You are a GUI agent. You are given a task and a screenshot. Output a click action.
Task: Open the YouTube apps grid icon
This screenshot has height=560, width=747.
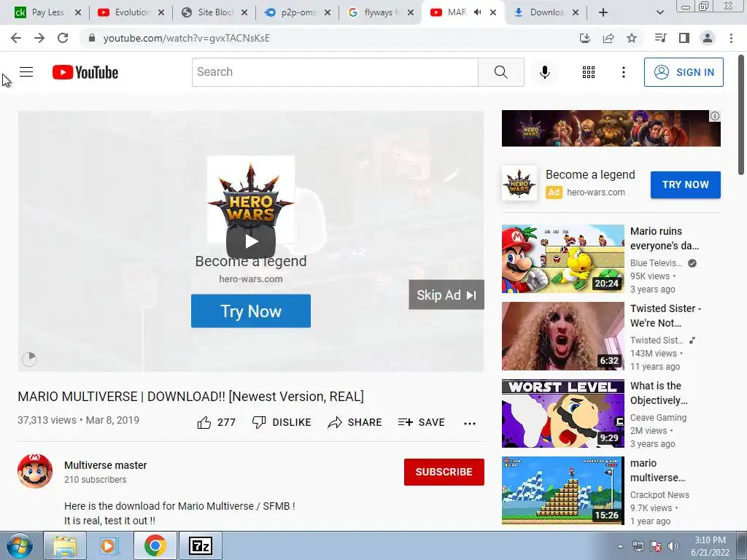coord(589,72)
